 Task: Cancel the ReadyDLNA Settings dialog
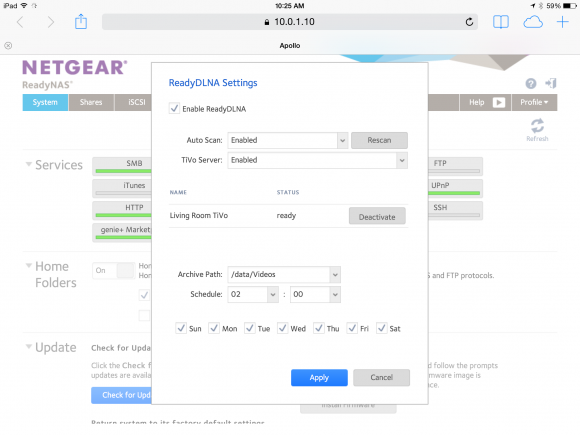click(x=381, y=377)
